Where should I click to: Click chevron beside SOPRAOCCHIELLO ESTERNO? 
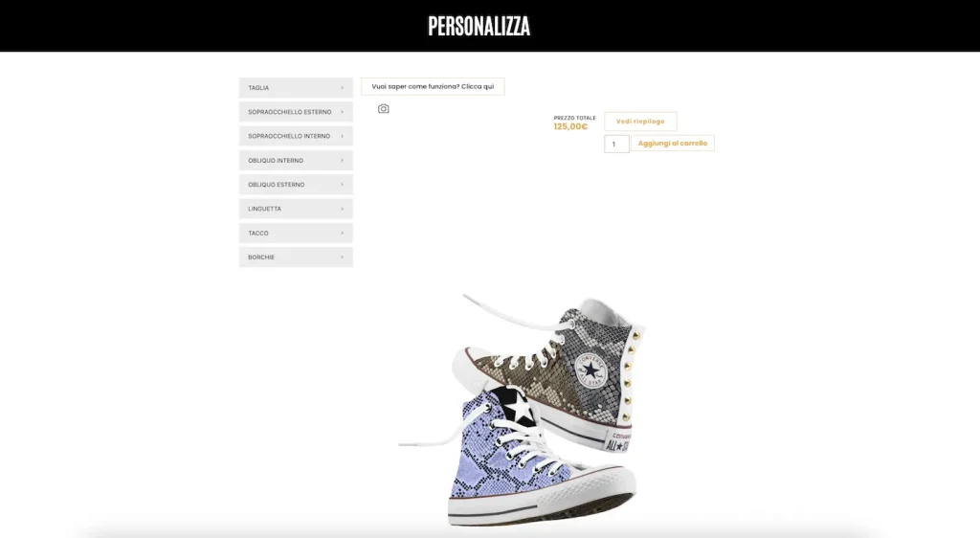coord(342,112)
